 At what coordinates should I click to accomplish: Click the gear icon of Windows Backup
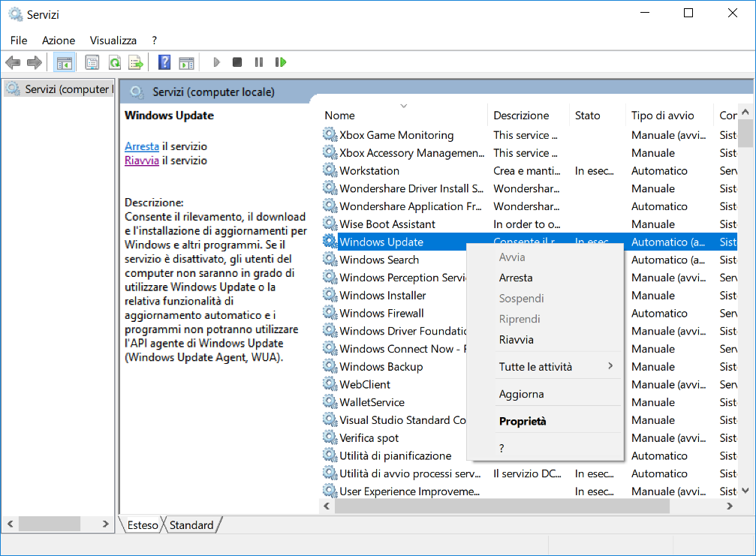(330, 366)
